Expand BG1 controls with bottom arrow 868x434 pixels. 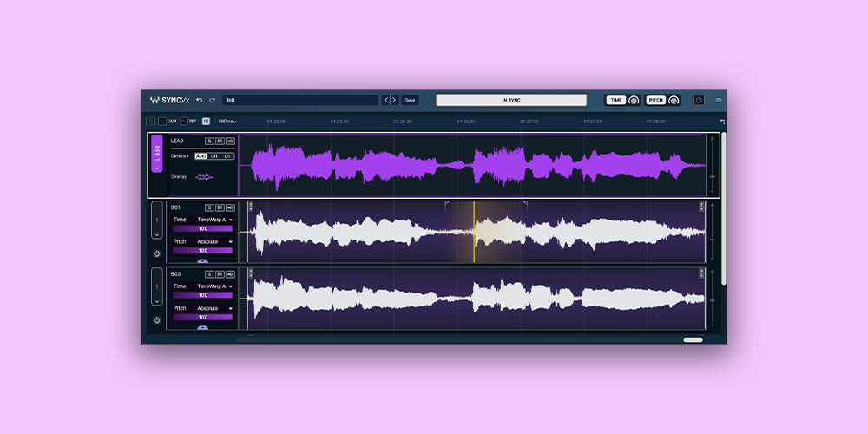click(202, 260)
